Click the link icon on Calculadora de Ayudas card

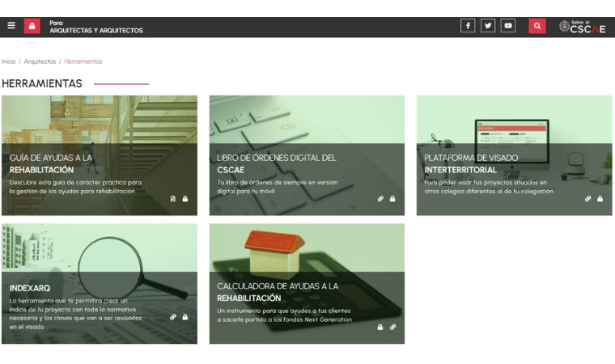393,327
